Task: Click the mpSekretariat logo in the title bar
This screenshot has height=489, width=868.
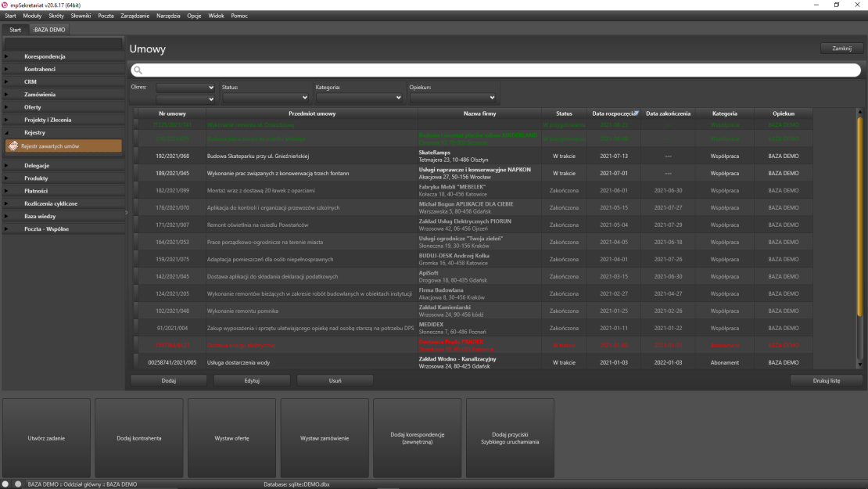Action: [5, 5]
